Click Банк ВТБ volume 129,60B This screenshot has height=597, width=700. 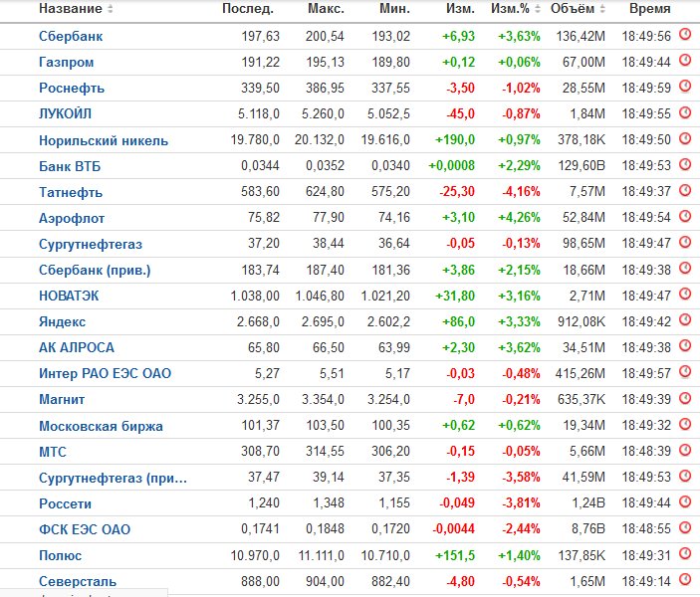coord(582,165)
